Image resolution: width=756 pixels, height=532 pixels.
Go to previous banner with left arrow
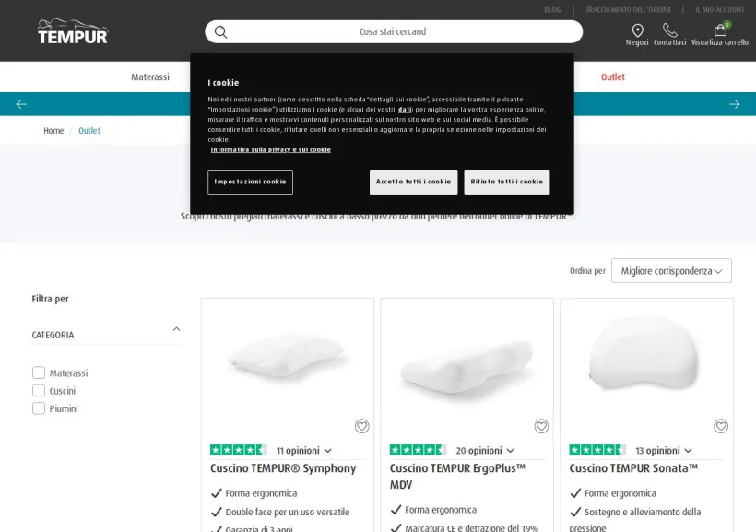tap(21, 104)
